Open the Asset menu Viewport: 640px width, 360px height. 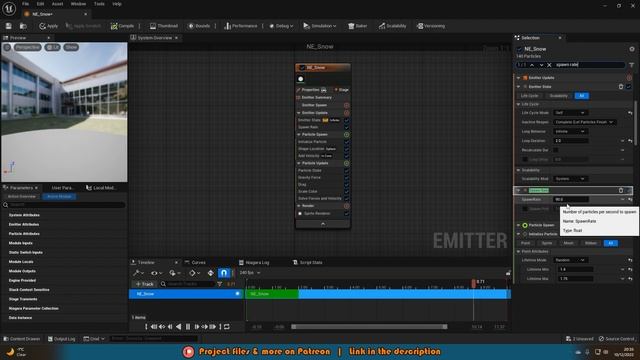tap(57, 4)
